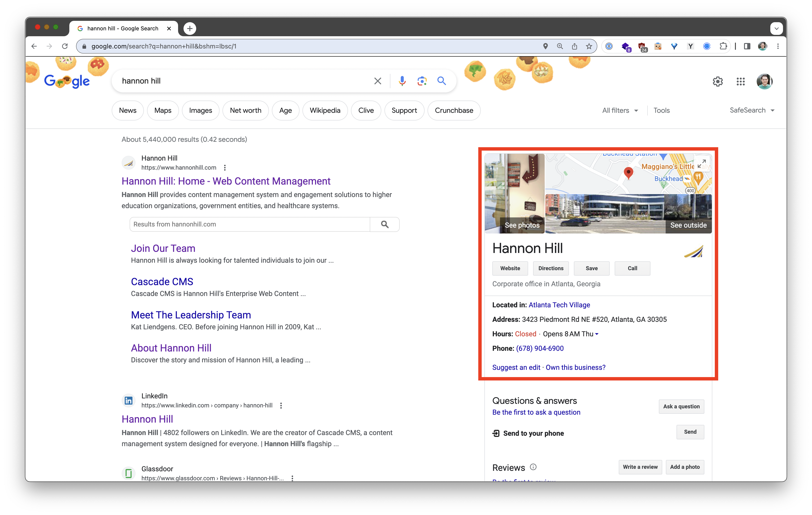The image size is (812, 515).
Task: Open a new browser tab
Action: tap(190, 29)
